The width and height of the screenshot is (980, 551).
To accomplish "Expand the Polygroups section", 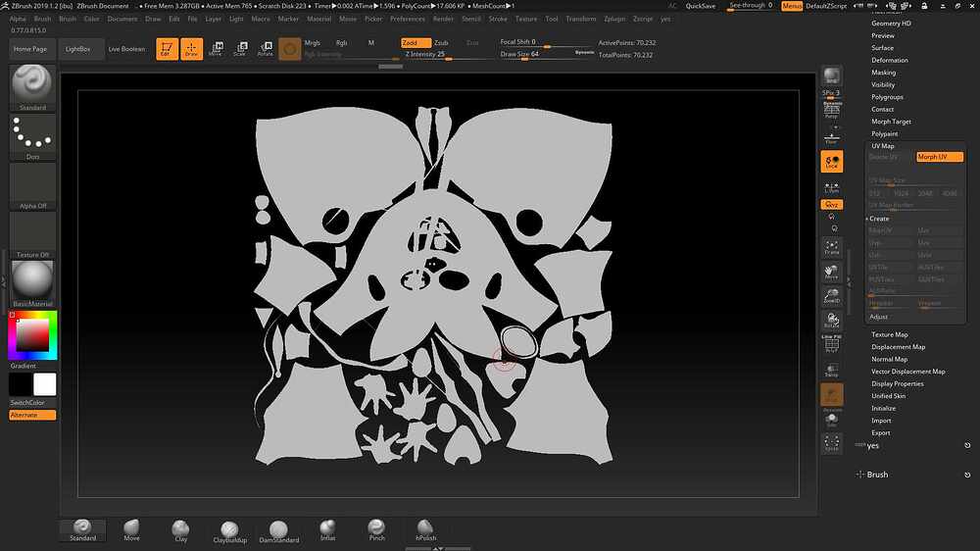I will tap(888, 97).
